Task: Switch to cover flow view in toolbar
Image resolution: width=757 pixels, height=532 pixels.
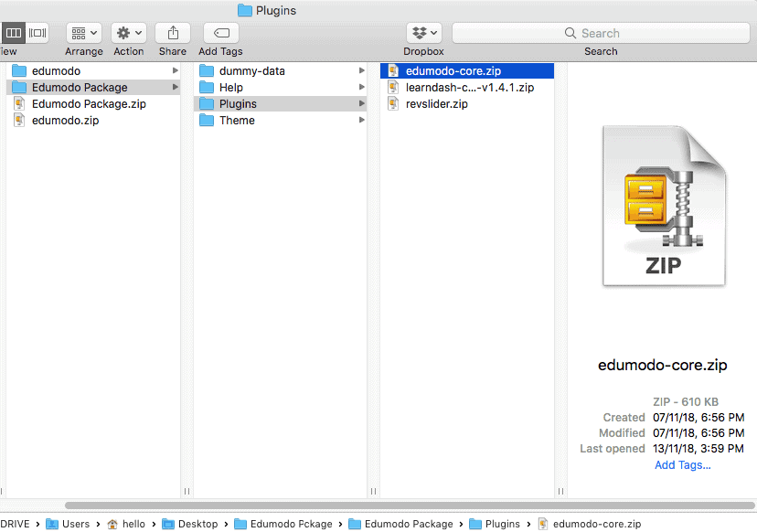Action: pyautogui.click(x=37, y=32)
